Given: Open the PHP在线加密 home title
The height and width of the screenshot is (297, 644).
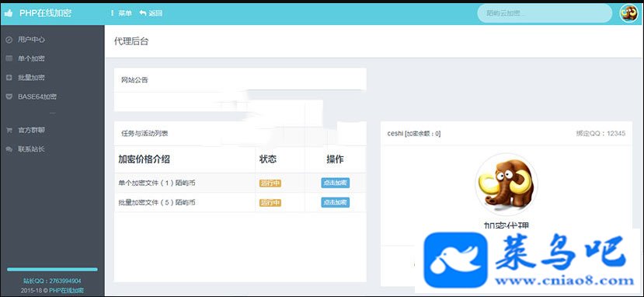Looking at the screenshot, I should point(46,13).
